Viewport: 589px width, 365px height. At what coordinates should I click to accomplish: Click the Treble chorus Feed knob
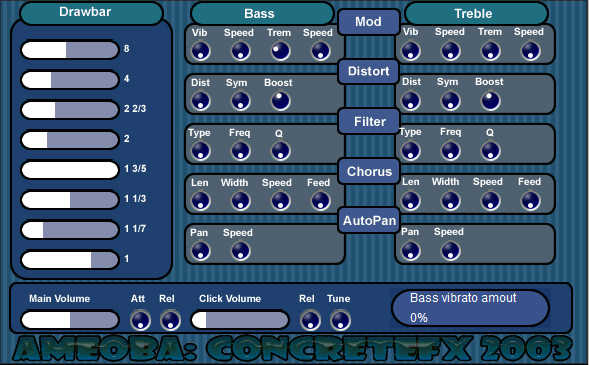tap(530, 201)
